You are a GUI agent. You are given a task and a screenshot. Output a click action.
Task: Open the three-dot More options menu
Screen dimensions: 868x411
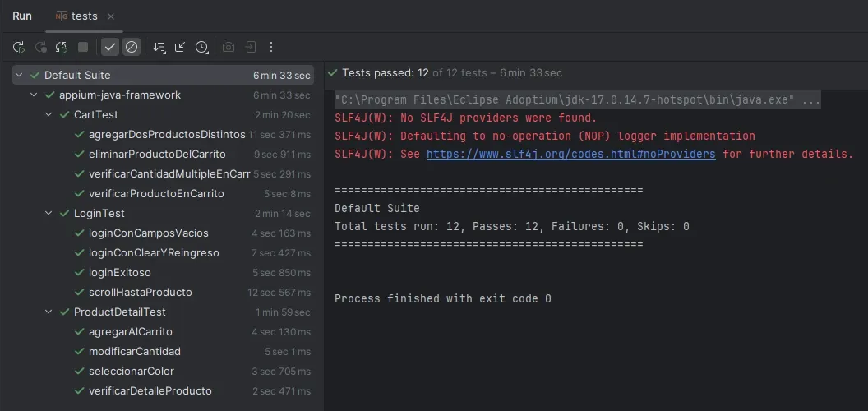point(271,47)
